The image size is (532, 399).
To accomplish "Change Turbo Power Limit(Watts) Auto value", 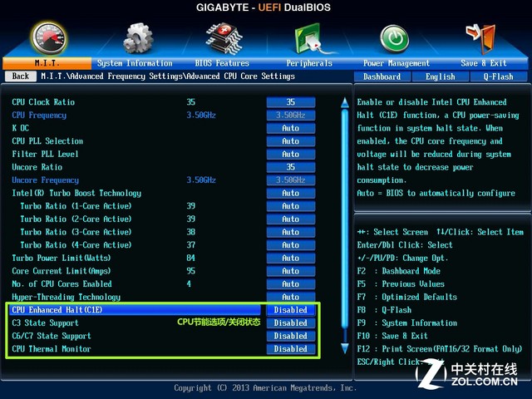I will point(291,258).
